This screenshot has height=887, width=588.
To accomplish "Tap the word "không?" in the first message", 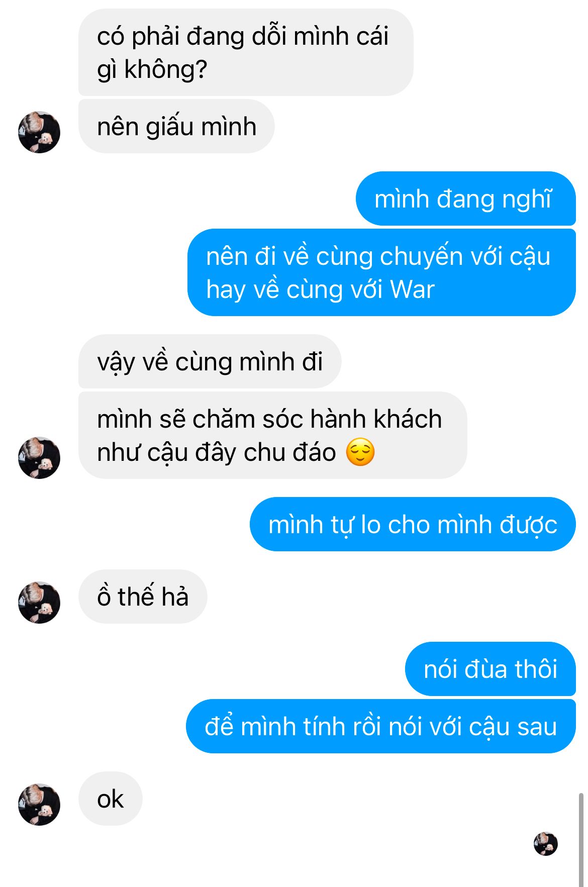I will (x=166, y=69).
